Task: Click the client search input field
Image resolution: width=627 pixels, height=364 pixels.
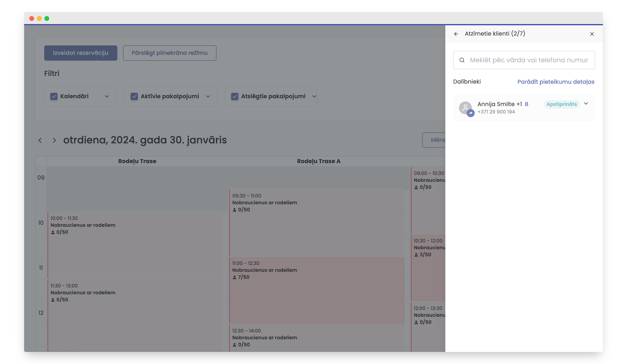Action: tap(529, 60)
